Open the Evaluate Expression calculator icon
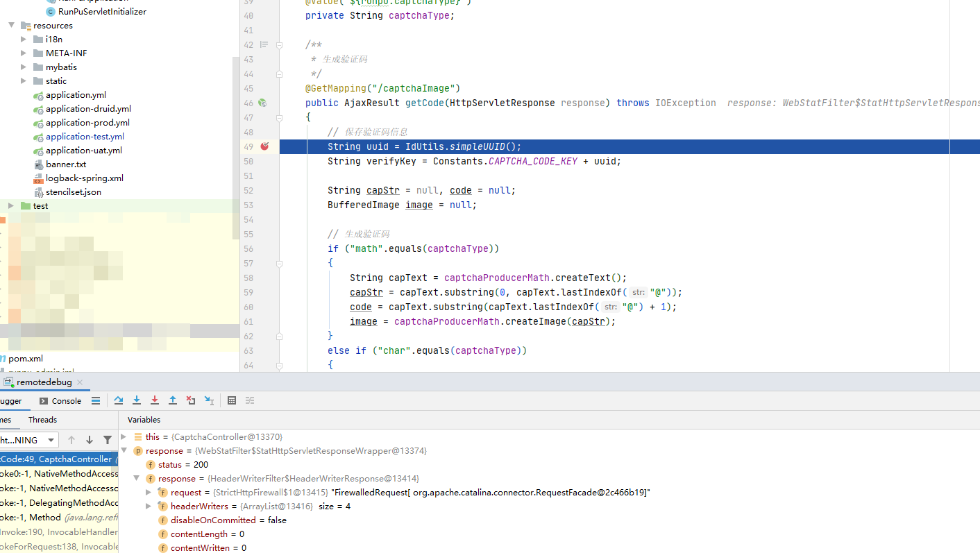 tap(232, 400)
